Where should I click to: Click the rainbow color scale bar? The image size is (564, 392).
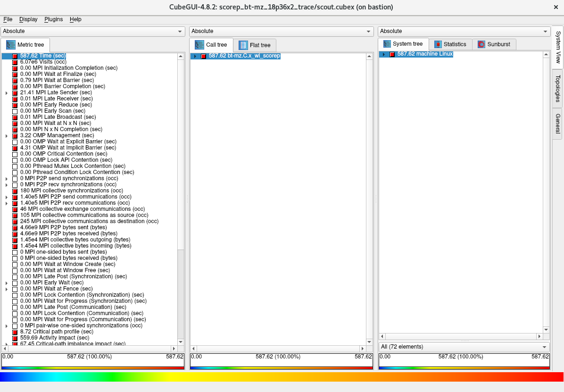(282, 377)
